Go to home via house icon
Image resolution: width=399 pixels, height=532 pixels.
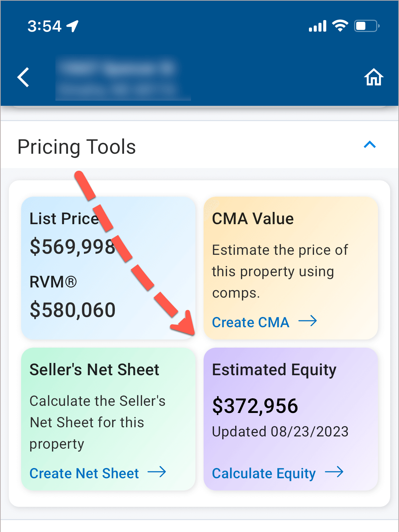coord(374,77)
